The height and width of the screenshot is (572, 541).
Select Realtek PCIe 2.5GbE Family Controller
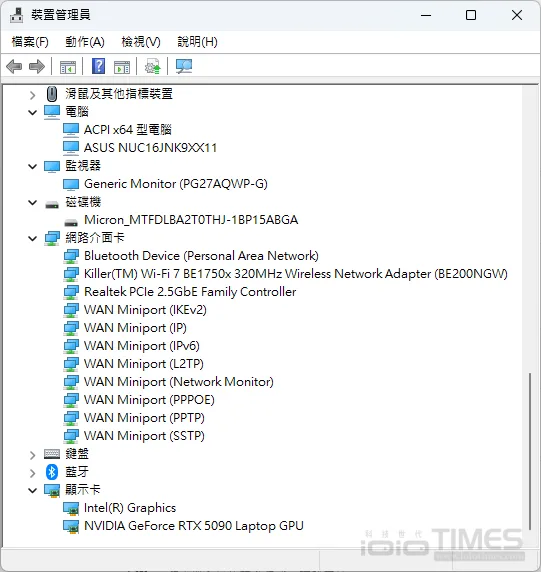pyautogui.click(x=190, y=292)
